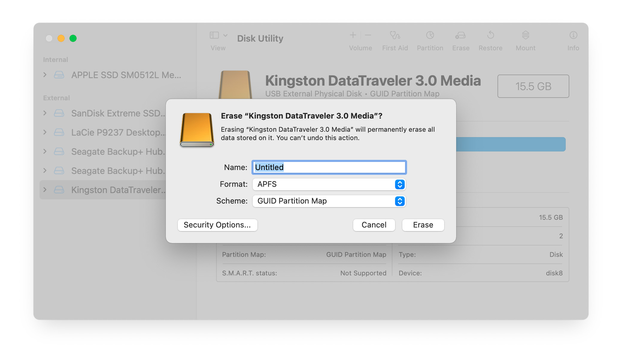Viewport: 622px width, 364px height.
Task: Click the remove volume minus icon
Action: tap(368, 35)
